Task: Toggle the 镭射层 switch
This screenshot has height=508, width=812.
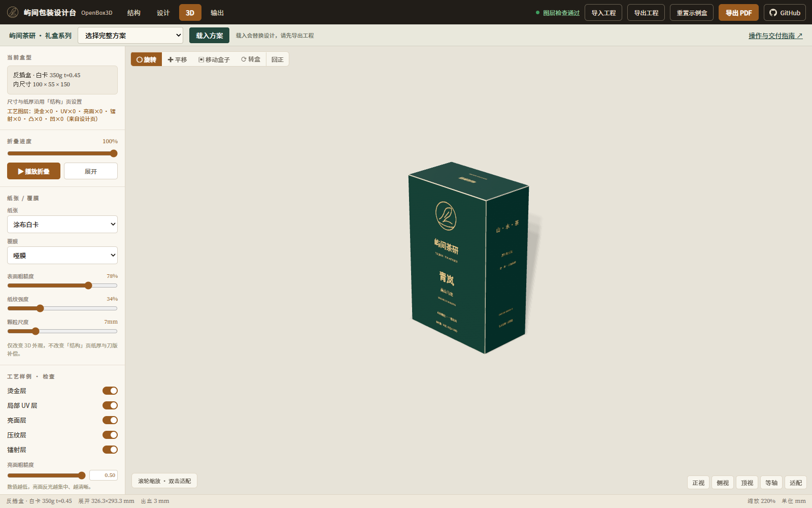Action: [110, 450]
